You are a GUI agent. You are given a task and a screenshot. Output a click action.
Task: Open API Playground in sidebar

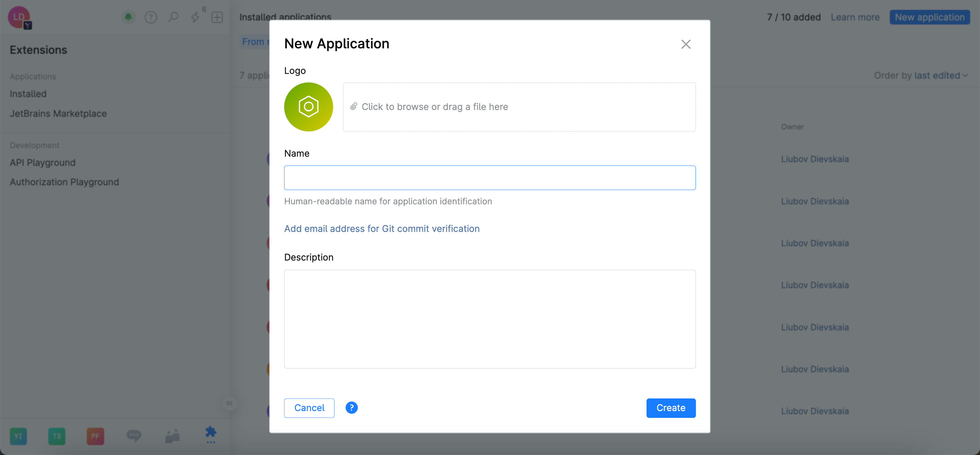click(43, 162)
